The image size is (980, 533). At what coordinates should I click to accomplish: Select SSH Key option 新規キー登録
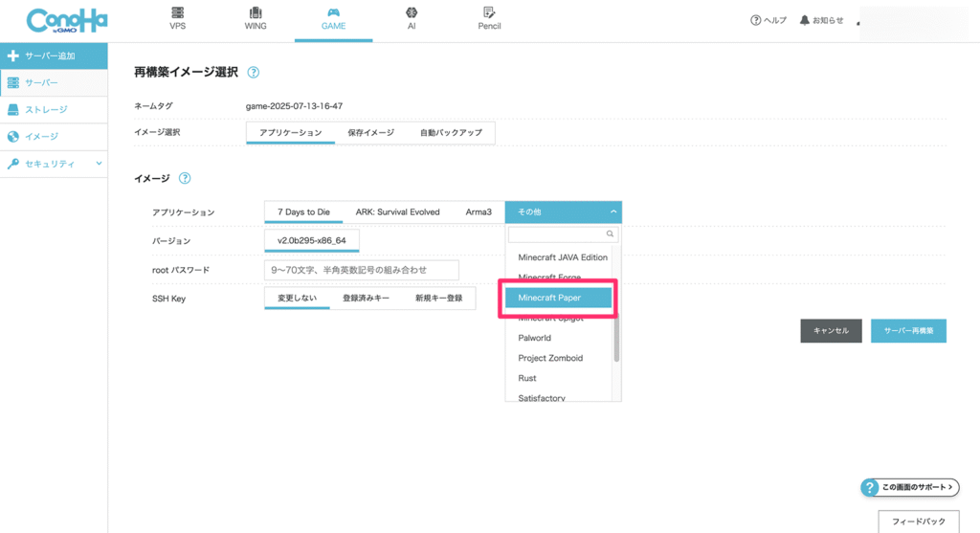[x=438, y=298]
